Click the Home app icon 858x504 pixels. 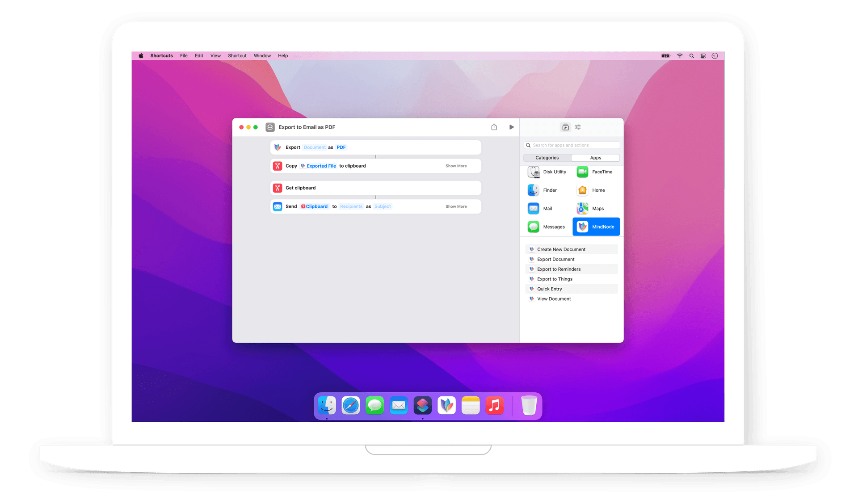(582, 190)
